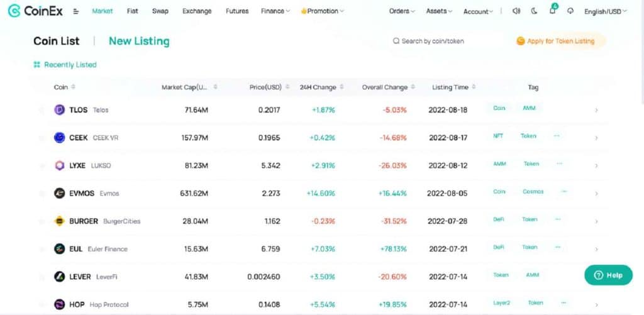
Task: Open LYXE details with right arrow
Action: [x=596, y=166]
